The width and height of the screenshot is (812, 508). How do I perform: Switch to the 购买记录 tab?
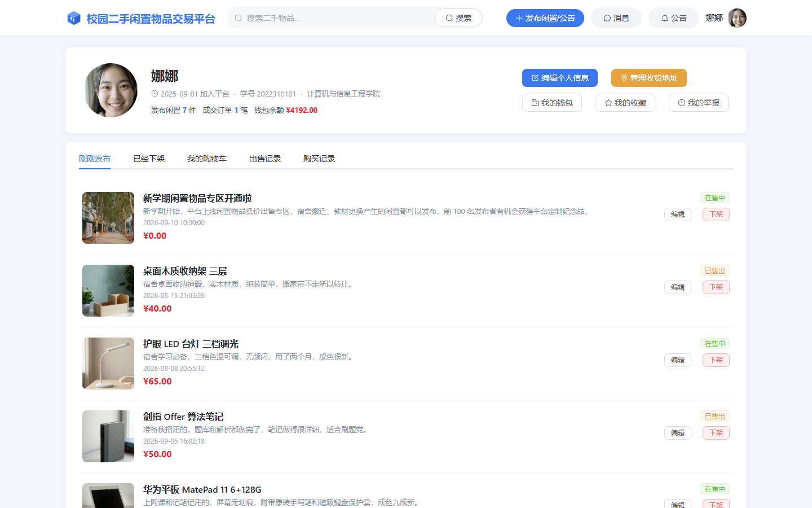click(319, 159)
